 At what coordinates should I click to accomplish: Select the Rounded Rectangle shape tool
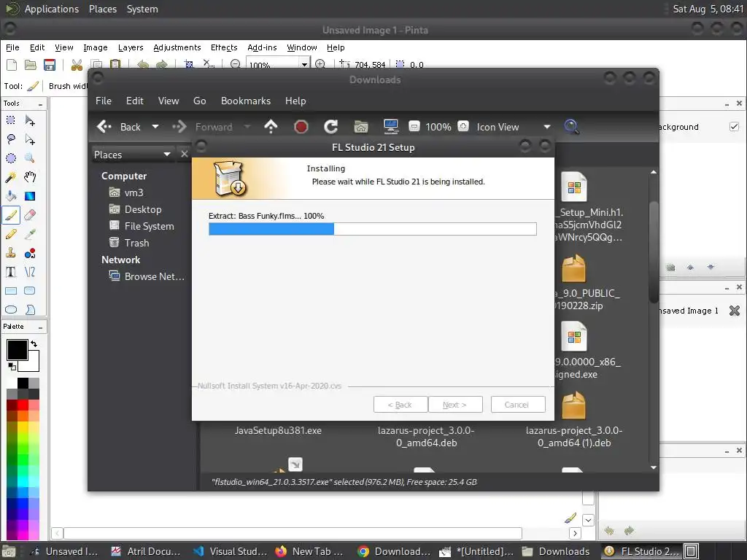(x=29, y=291)
